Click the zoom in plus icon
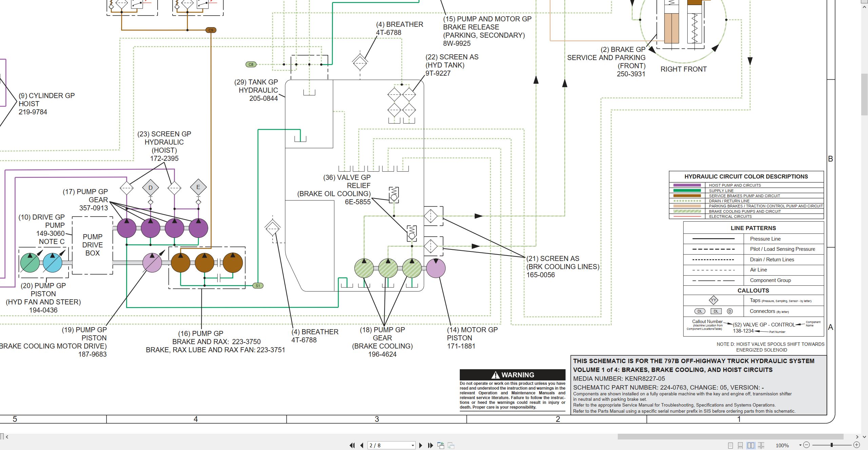868x450 pixels. (857, 445)
